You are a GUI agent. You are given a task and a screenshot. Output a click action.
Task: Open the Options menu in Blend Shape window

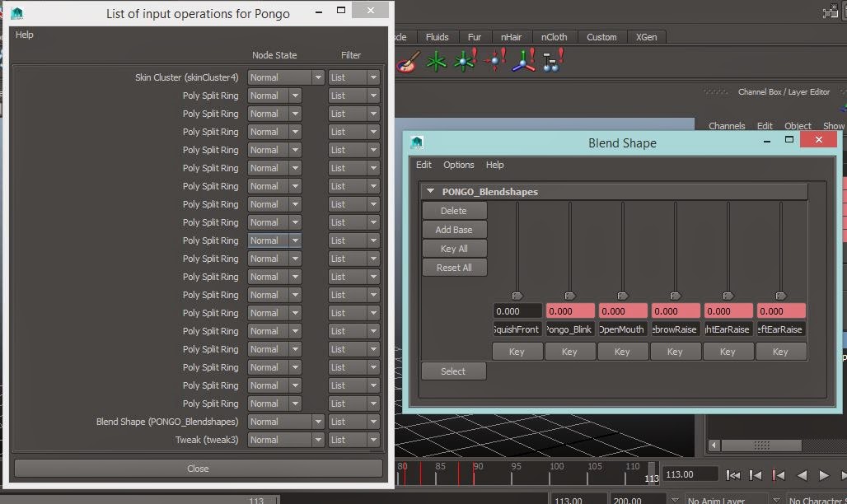click(458, 165)
